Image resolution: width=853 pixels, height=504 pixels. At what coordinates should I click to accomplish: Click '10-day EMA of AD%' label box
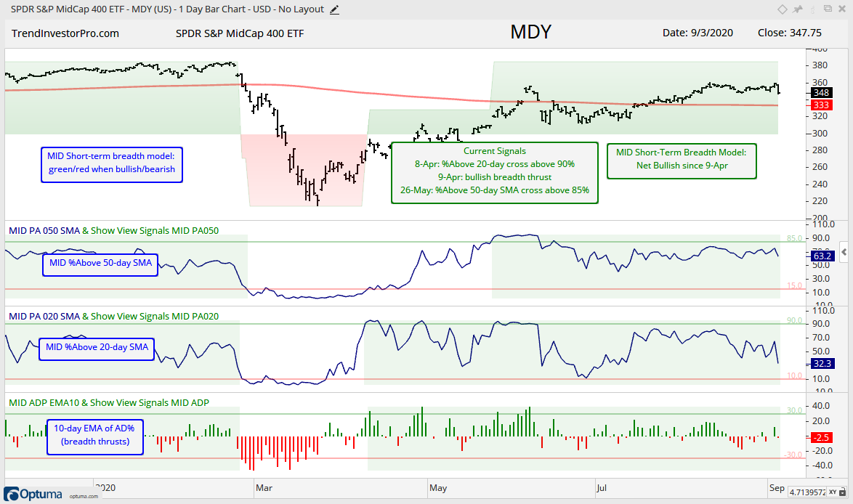click(x=94, y=436)
